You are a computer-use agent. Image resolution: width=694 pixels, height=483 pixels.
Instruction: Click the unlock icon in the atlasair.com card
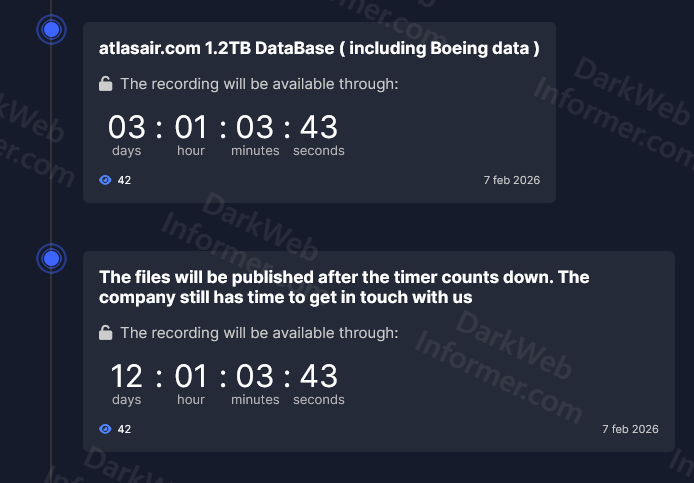pyautogui.click(x=106, y=84)
